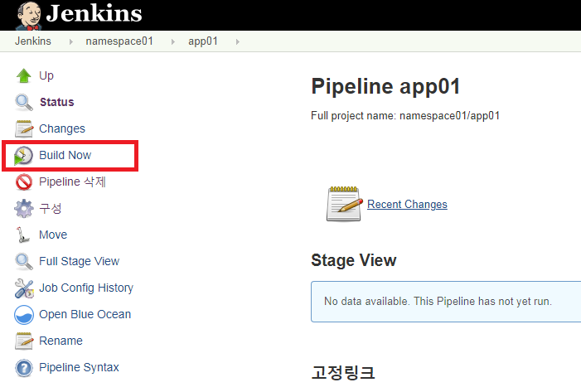Go to the Jenkins breadcrumb
The image size is (581, 392).
[33, 41]
